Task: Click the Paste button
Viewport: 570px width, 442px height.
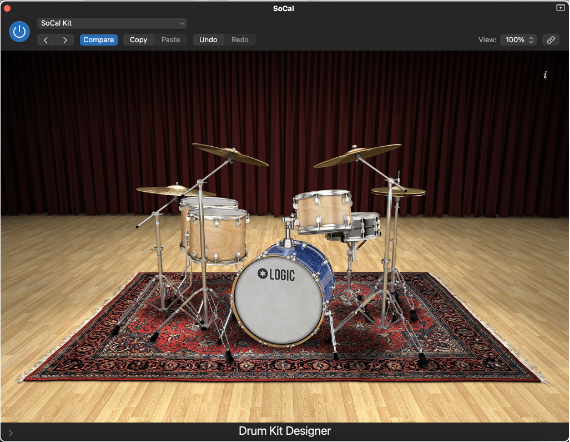Action: tap(170, 40)
